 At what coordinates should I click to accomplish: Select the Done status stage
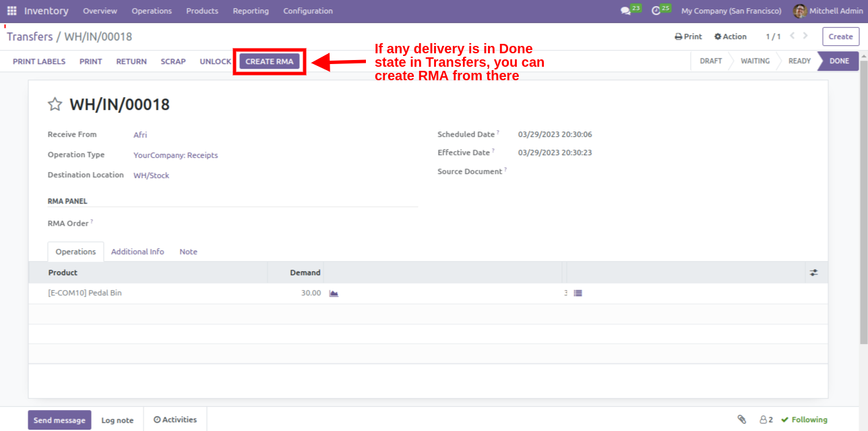coord(838,61)
